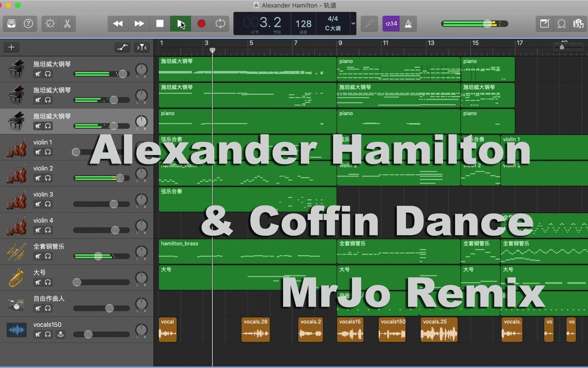
Task: Click the C大调 key signature
Action: [333, 28]
